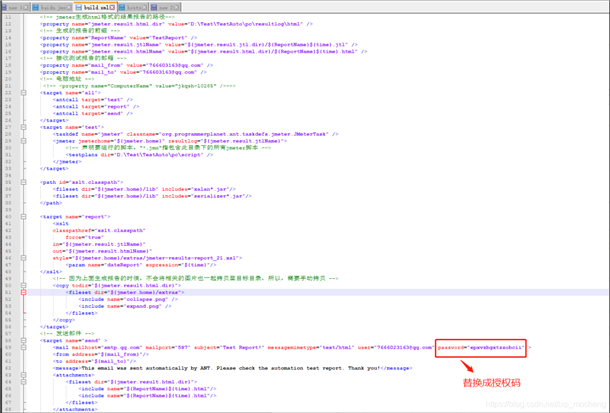Close the baidu.jmx tab
Viewport: 610px width, 413px height.
(69, 7)
